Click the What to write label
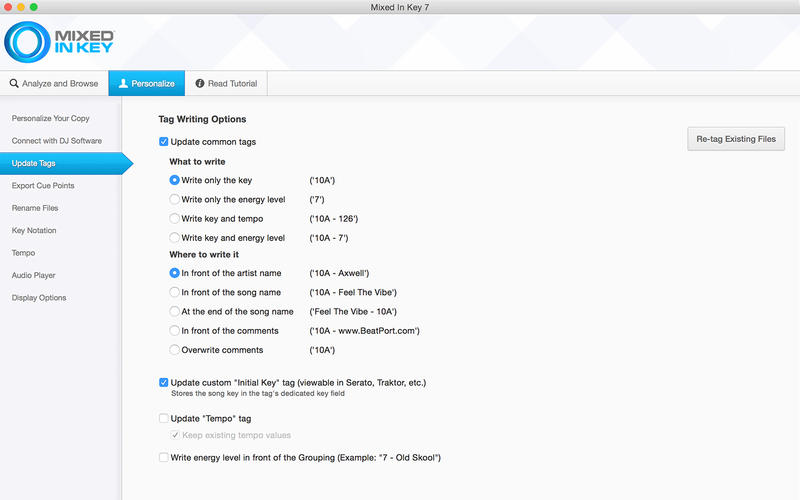800x500 pixels. (197, 162)
